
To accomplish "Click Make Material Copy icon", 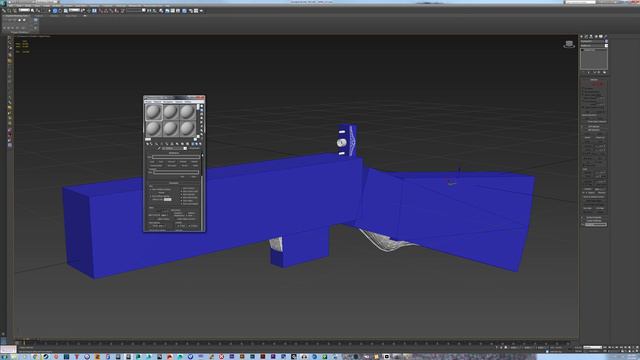I will [x=167, y=144].
